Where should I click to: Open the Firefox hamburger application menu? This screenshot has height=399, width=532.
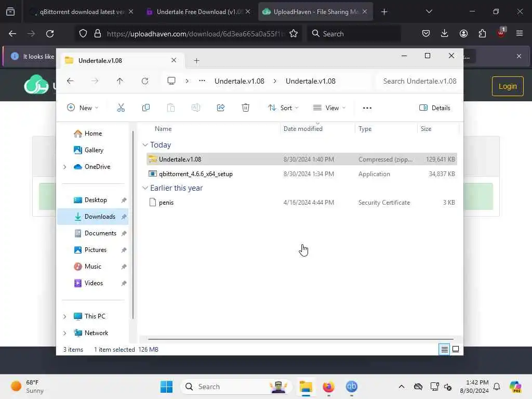[519, 33]
